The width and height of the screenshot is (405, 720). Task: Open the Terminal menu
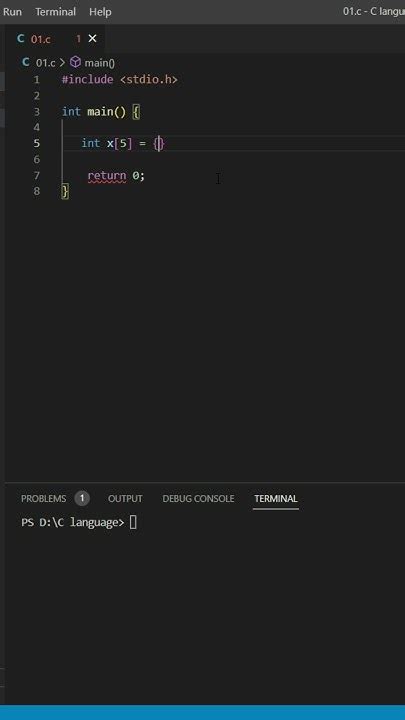[x=56, y=11]
